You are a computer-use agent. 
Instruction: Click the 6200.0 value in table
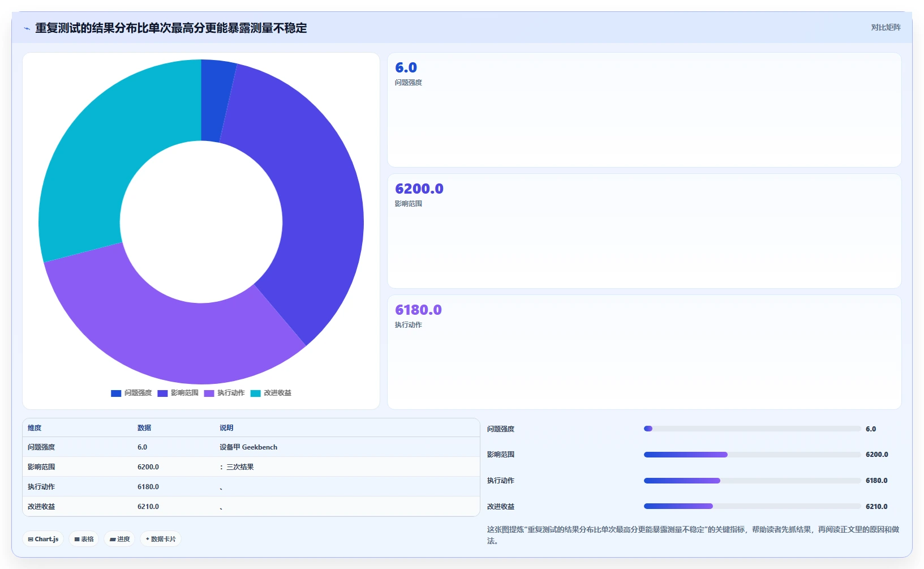148,467
